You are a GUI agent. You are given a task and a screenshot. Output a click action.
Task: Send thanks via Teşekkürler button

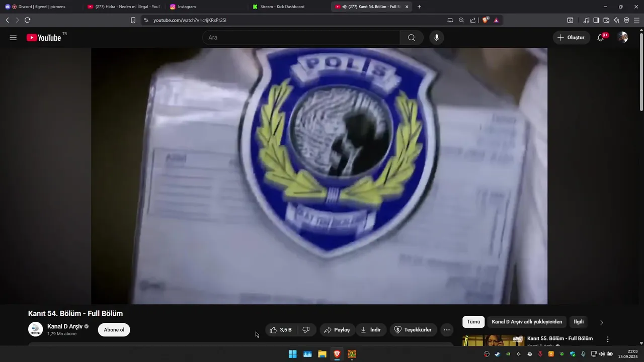(x=413, y=330)
